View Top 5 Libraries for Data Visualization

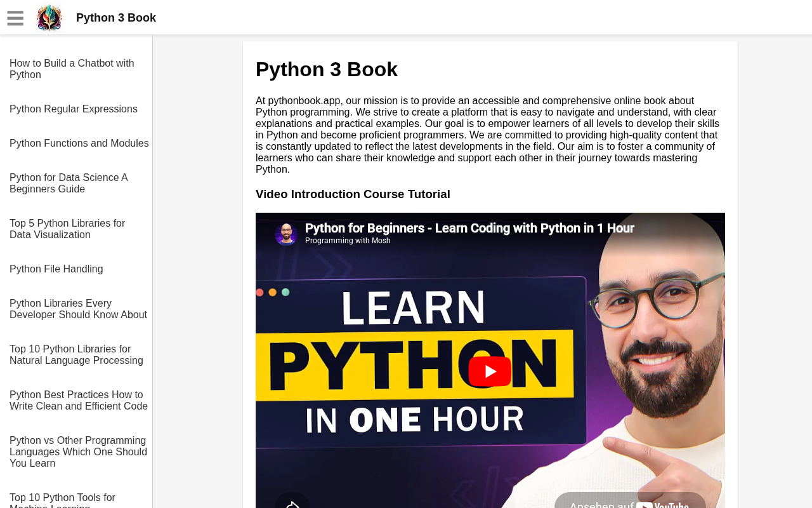67,229
